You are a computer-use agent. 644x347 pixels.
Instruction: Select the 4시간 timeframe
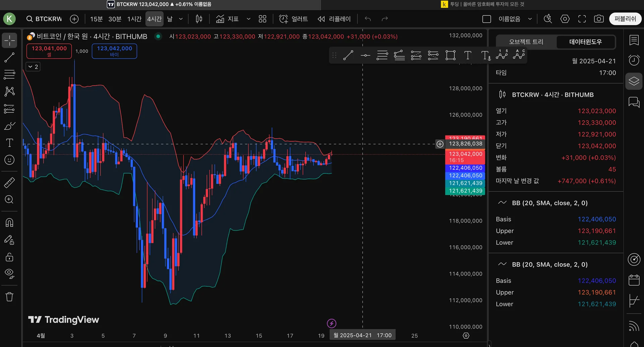coord(154,19)
